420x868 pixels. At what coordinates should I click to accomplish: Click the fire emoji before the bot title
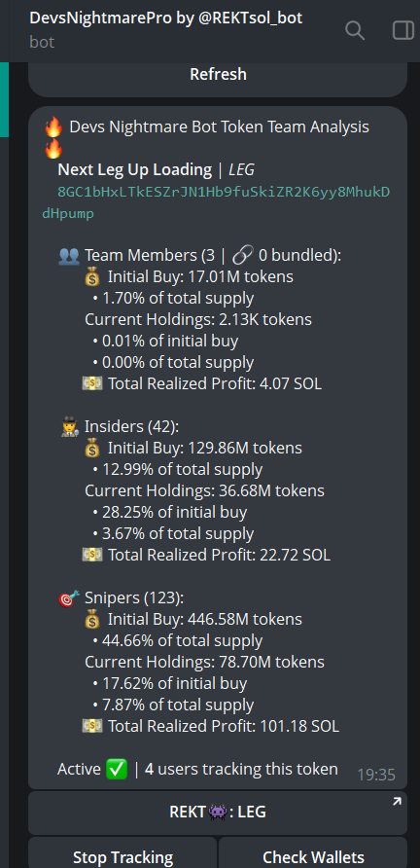coord(53,127)
